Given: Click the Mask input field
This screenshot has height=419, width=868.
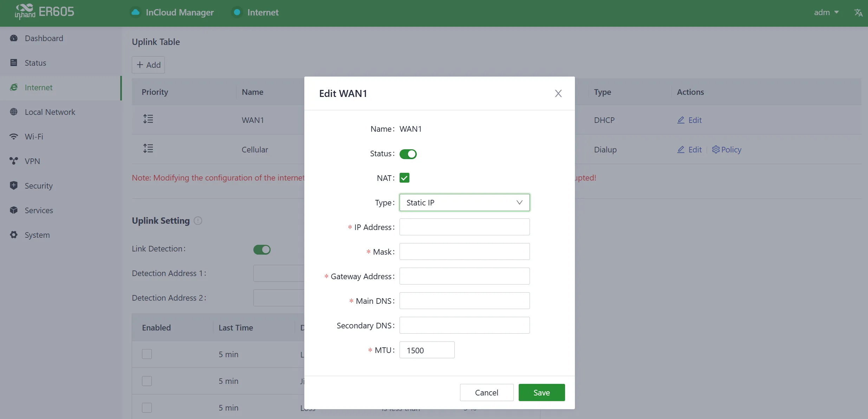Looking at the screenshot, I should click(465, 252).
